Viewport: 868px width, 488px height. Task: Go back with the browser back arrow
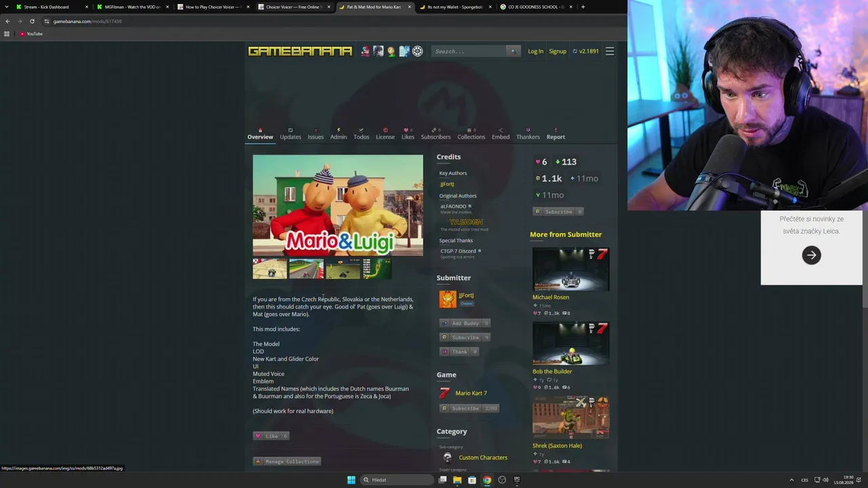pos(7,21)
